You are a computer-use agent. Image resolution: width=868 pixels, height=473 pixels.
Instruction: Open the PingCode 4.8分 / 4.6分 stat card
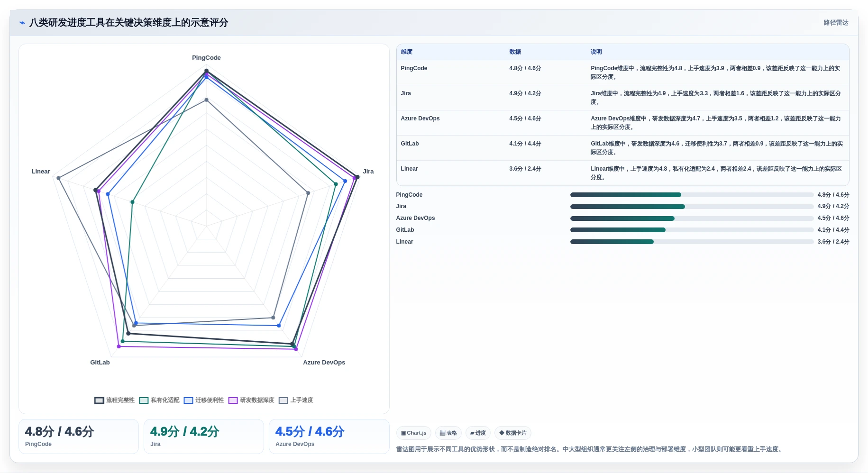point(79,437)
